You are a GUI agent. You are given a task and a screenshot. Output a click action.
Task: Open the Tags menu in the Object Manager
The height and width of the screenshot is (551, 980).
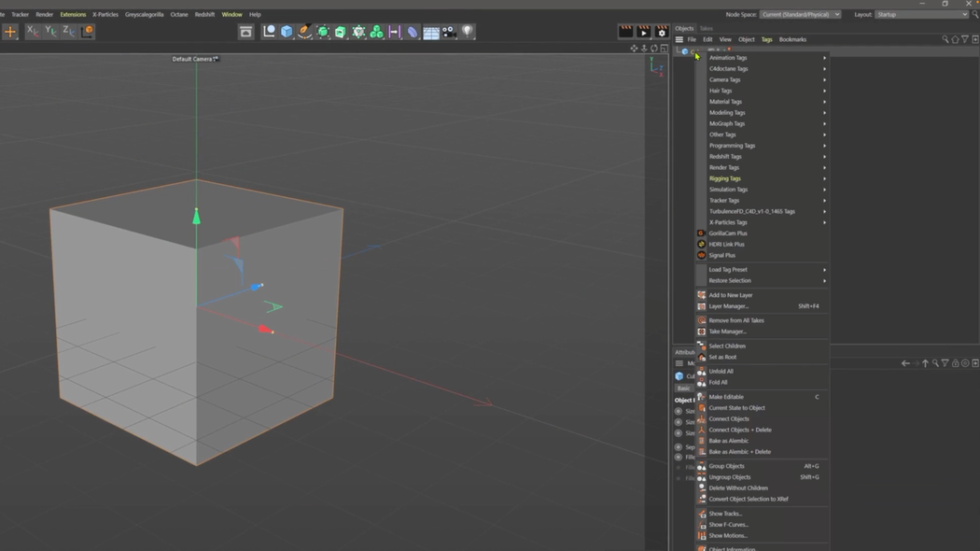[766, 39]
